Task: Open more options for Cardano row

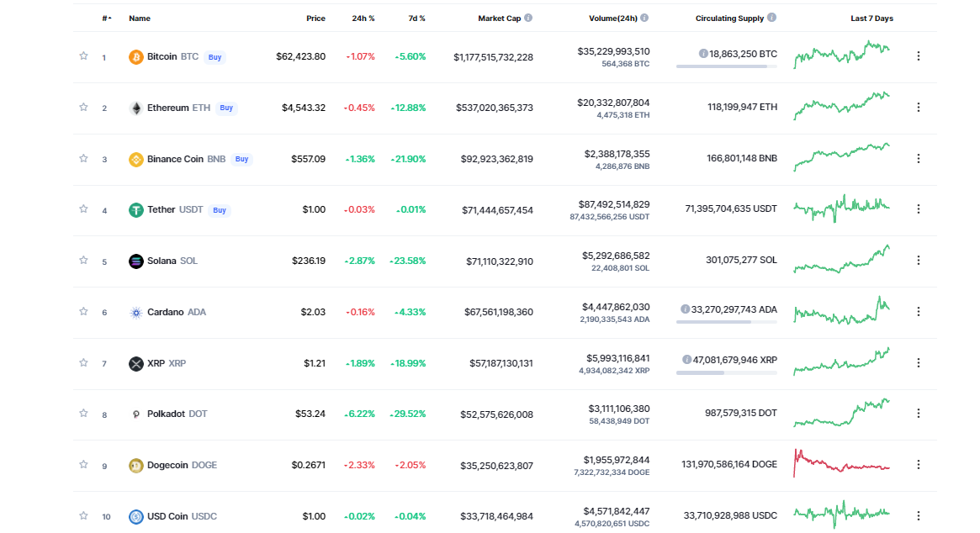Action: coord(918,312)
